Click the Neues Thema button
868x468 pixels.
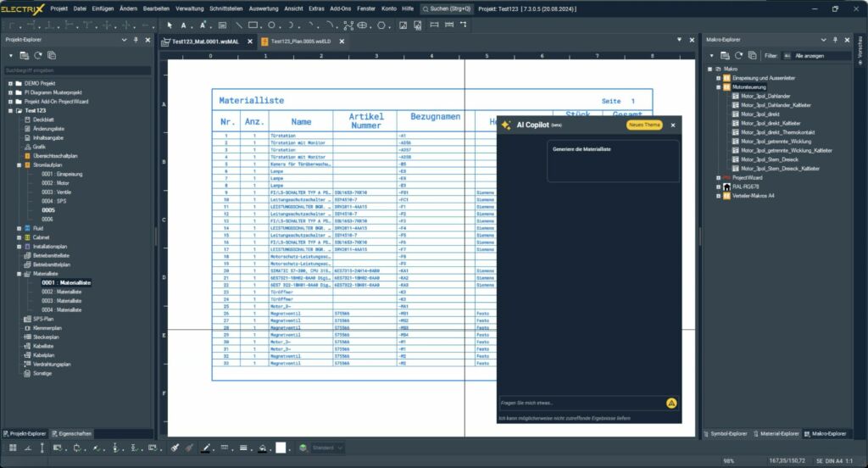tap(645, 125)
